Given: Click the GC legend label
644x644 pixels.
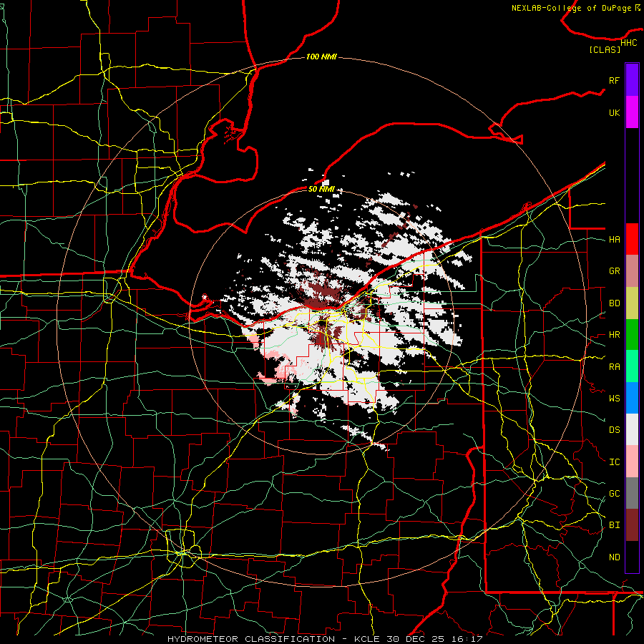Looking at the screenshot, I should click(614, 494).
